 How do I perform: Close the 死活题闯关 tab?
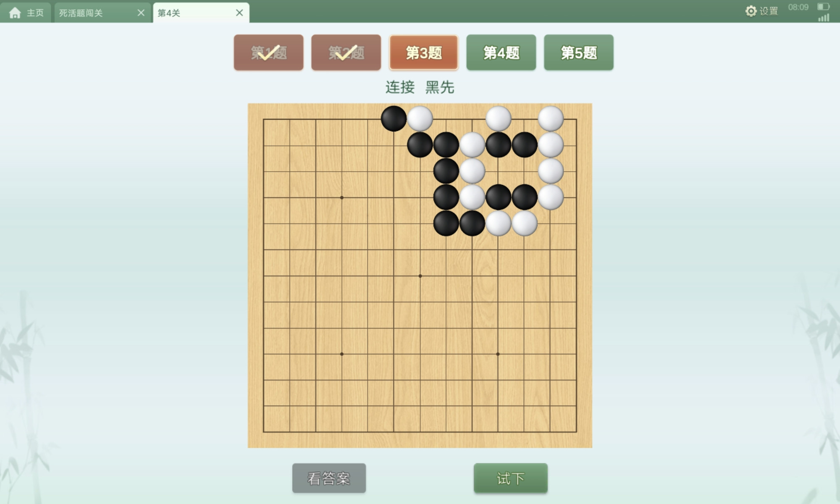point(141,13)
